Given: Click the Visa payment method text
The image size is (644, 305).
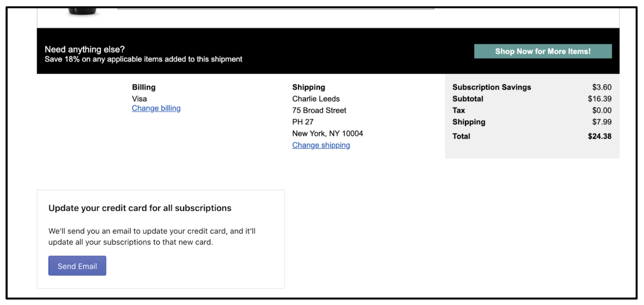Looking at the screenshot, I should (139, 99).
